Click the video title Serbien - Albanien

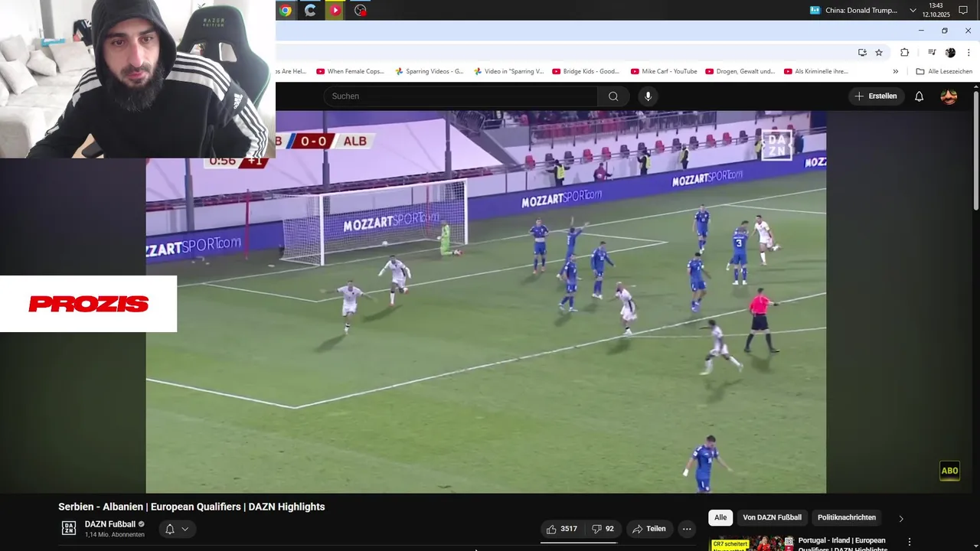point(191,507)
